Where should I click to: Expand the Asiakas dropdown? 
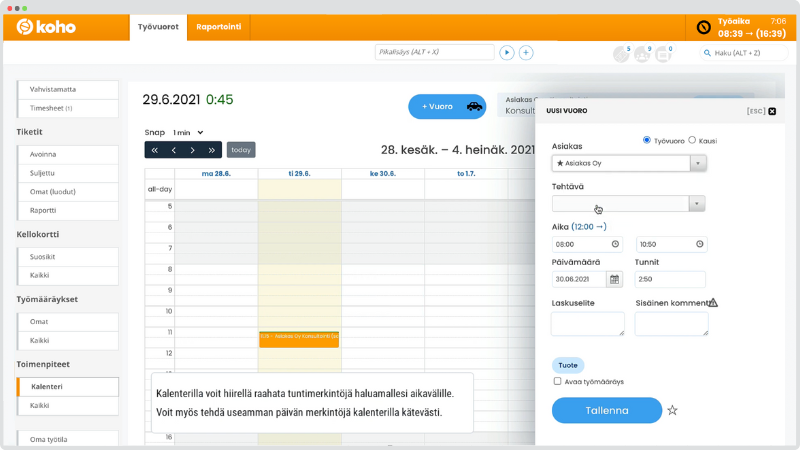697,163
